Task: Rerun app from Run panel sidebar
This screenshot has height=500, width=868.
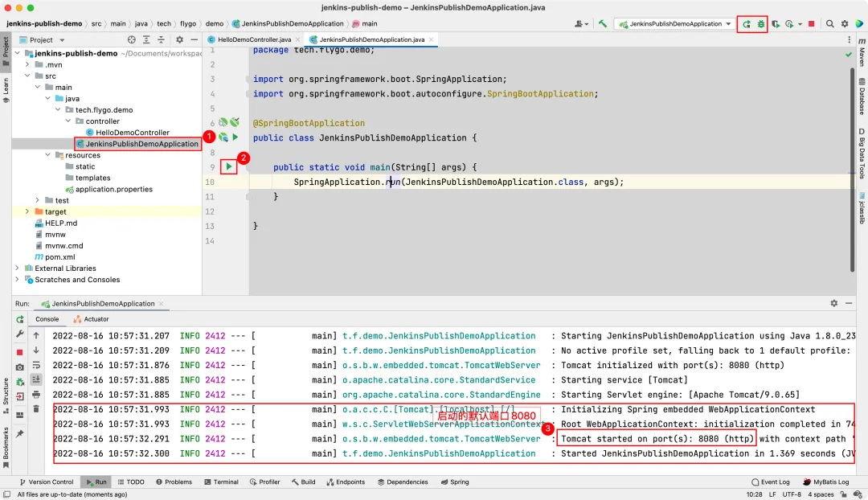Action: 20,319
